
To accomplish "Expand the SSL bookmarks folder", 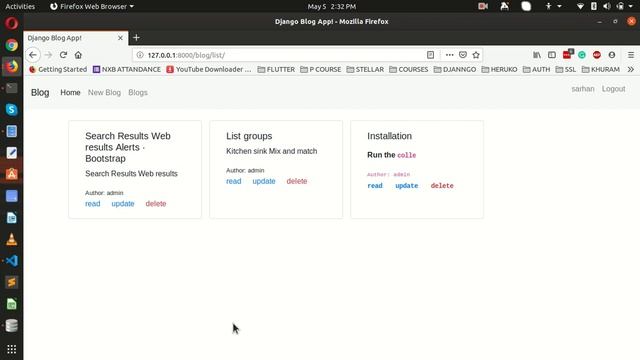I will click(x=566, y=69).
